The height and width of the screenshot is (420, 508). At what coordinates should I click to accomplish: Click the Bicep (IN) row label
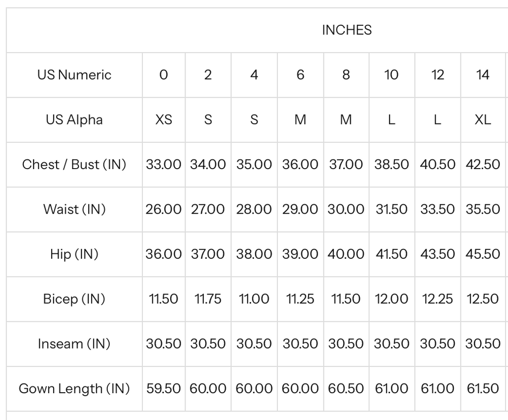74,299
